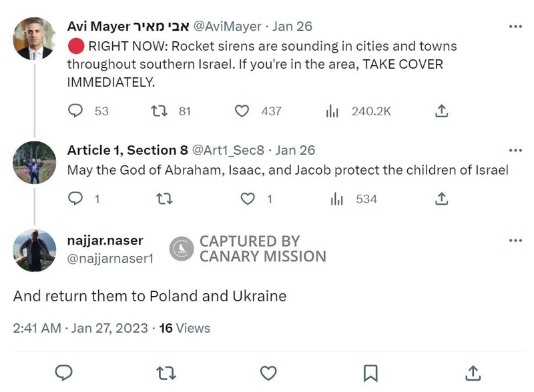Like the najjar.naser tweet
Screen dimensions: 534x392
268,372
